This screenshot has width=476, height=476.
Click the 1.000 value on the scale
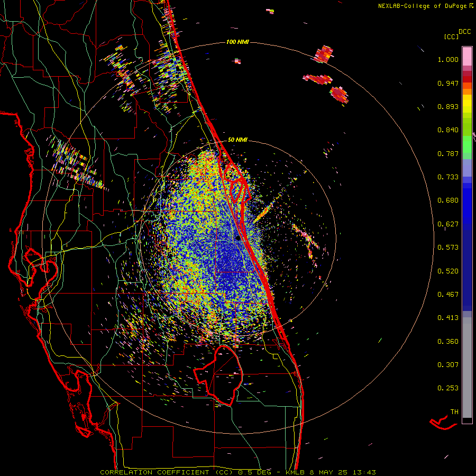[x=448, y=59]
